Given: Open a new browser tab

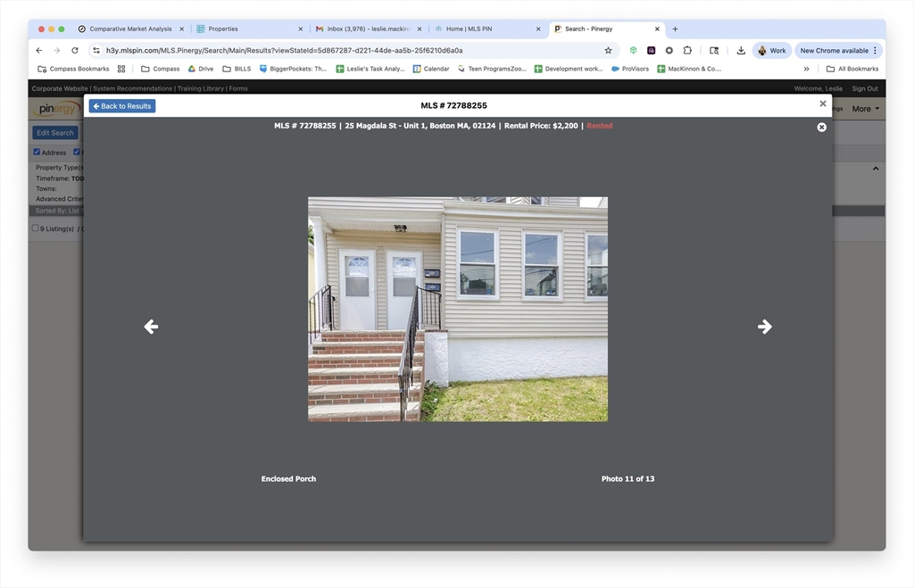Looking at the screenshot, I should coord(675,29).
